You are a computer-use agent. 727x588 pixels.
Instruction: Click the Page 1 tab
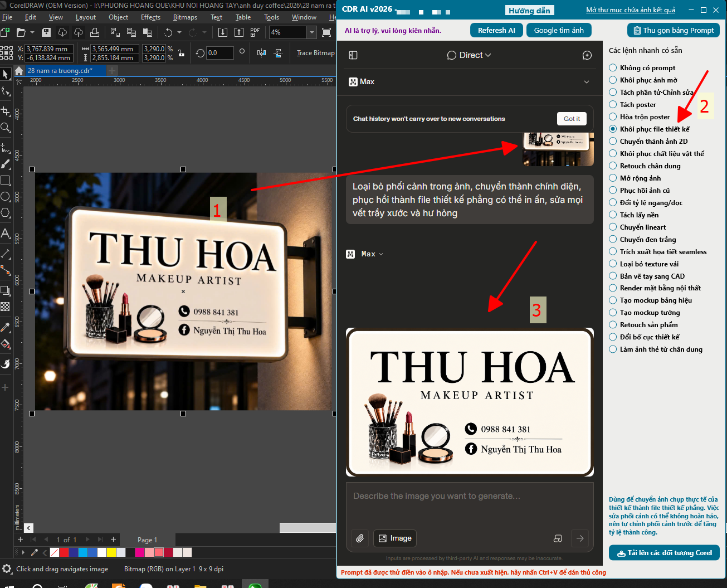148,540
